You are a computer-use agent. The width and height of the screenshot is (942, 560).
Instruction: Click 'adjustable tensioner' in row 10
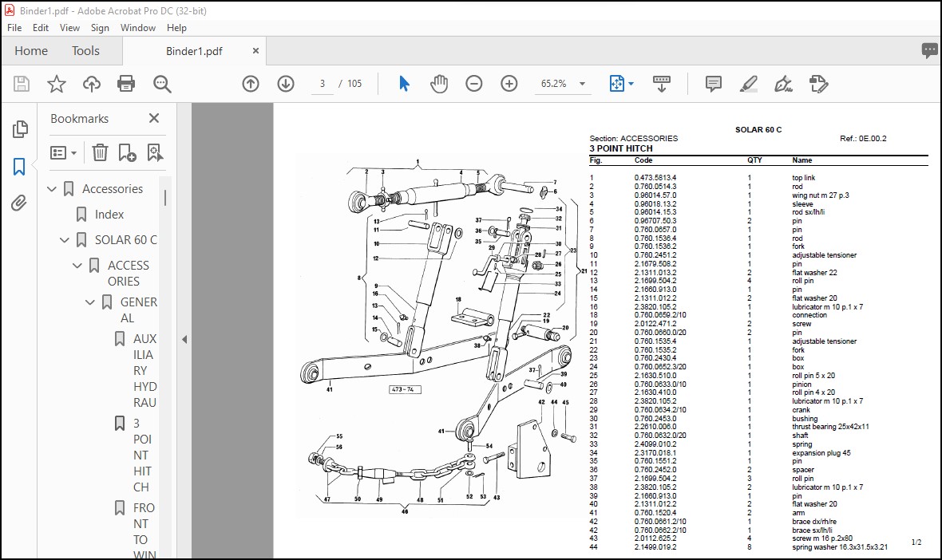click(824, 255)
